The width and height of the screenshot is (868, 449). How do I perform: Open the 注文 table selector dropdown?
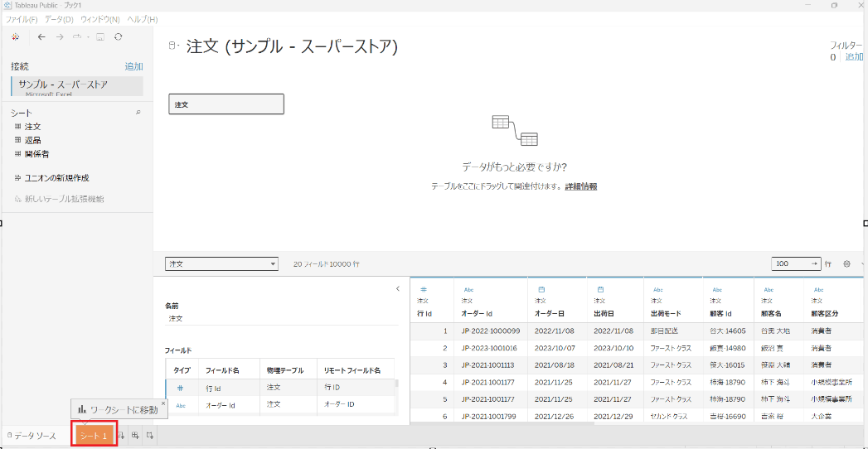tap(222, 264)
